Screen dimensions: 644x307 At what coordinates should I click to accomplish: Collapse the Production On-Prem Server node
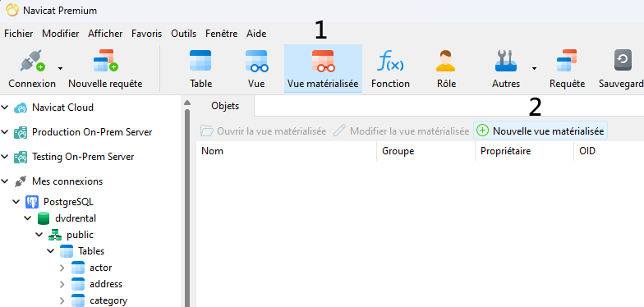pyautogui.click(x=5, y=132)
